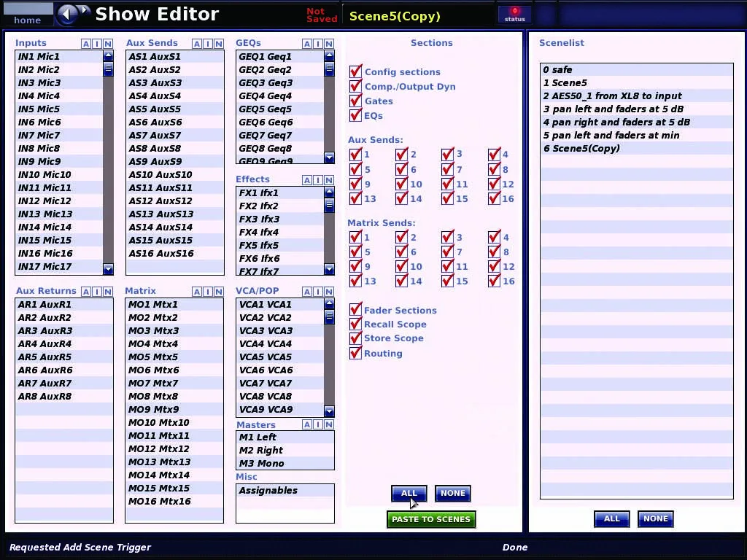The width and height of the screenshot is (747, 560).
Task: Uncheck Matrix Sends checkbox 7
Action: coord(447,252)
